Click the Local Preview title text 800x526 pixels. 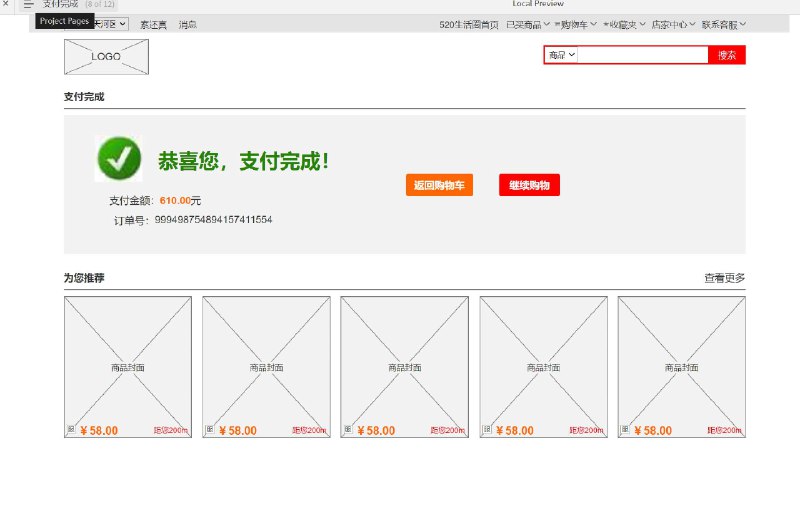click(x=538, y=4)
